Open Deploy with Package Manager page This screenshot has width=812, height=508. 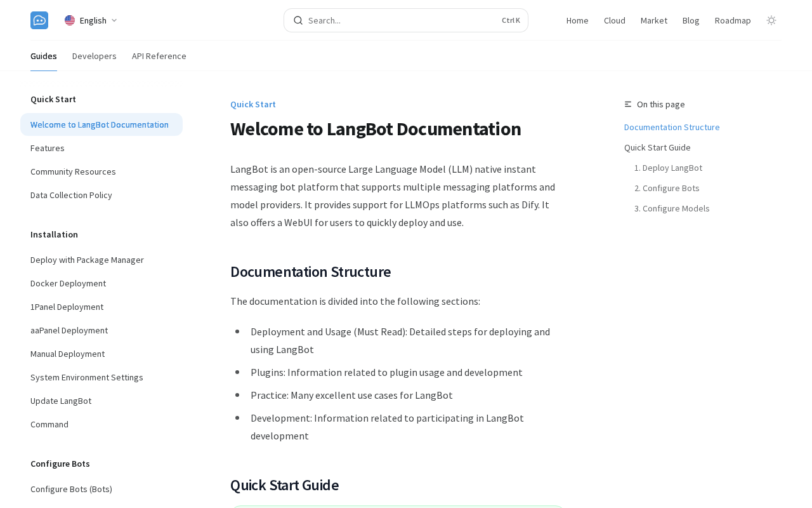click(x=101, y=260)
